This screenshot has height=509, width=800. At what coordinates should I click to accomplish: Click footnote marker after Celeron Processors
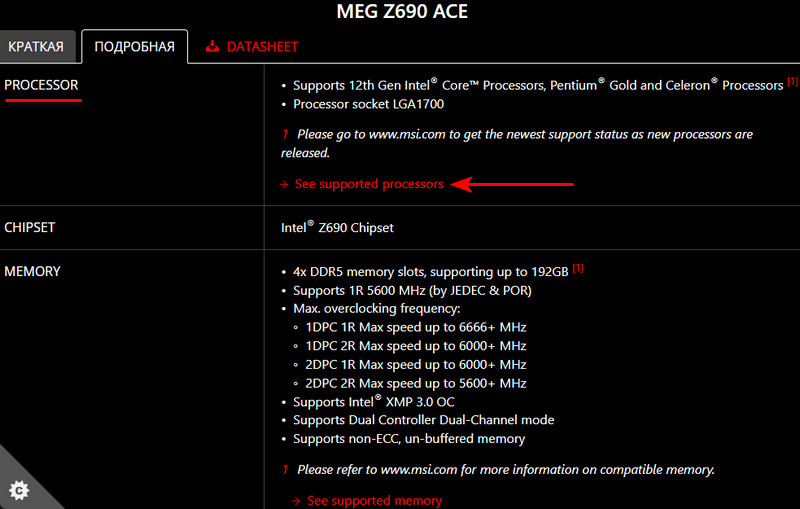792,81
